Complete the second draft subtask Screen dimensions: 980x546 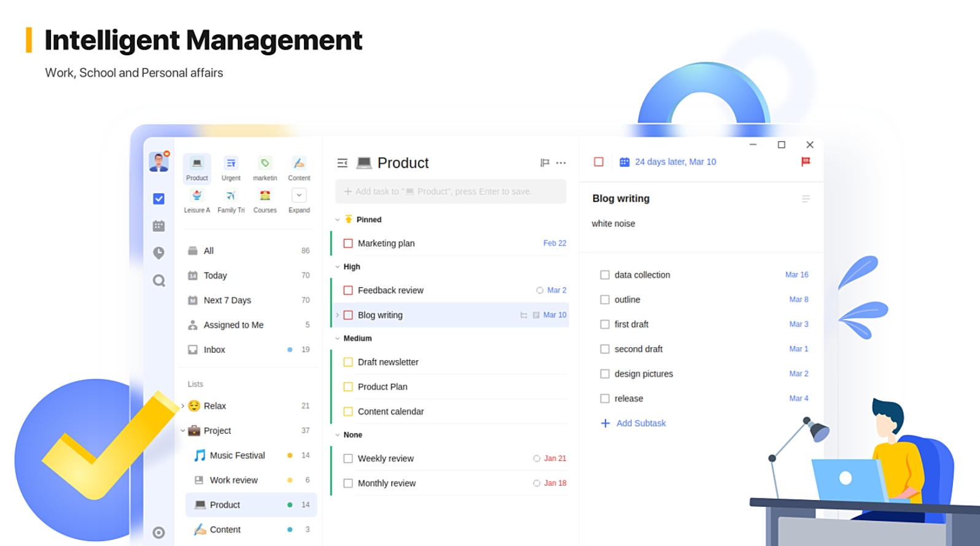tap(605, 349)
